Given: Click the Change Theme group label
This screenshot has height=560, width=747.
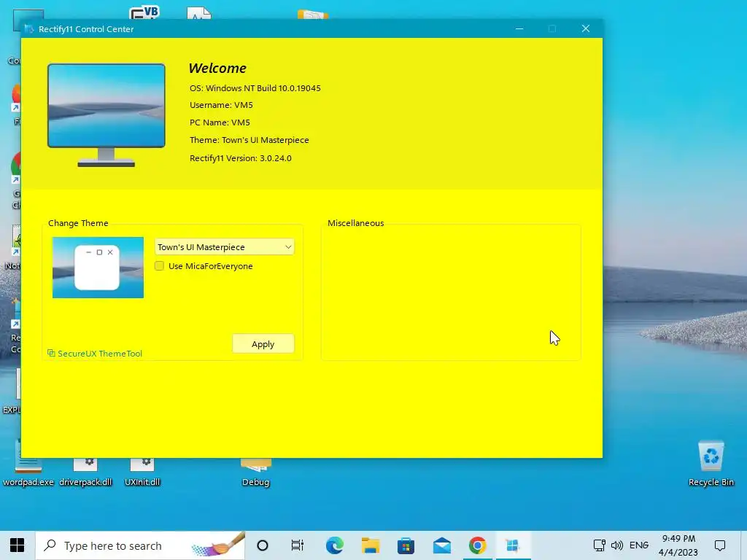Looking at the screenshot, I should pyautogui.click(x=78, y=223).
